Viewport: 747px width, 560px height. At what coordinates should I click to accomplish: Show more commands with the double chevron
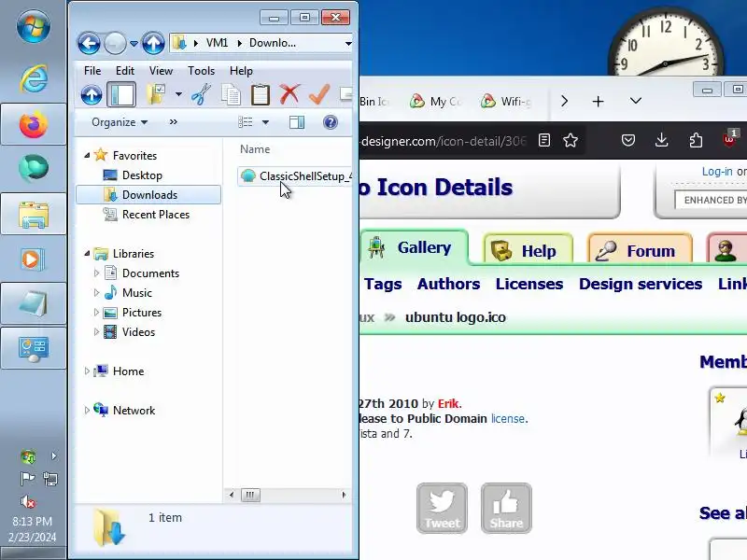click(x=174, y=122)
